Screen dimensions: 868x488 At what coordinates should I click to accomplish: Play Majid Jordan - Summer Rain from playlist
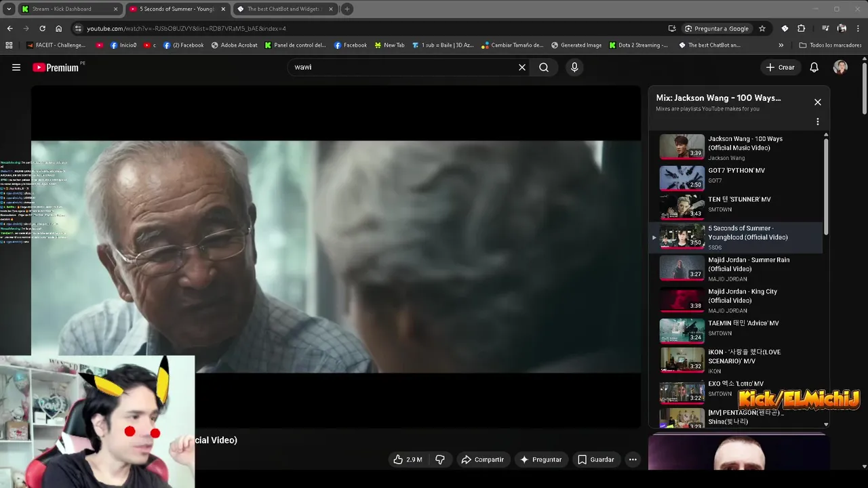pos(736,268)
